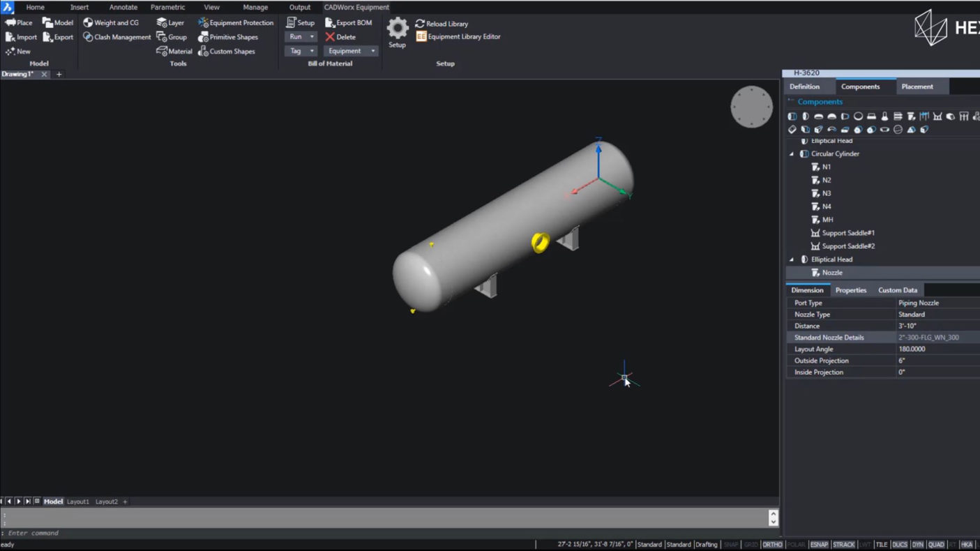The height and width of the screenshot is (551, 980).
Task: Add a flask-shaped component icon
Action: [884, 116]
